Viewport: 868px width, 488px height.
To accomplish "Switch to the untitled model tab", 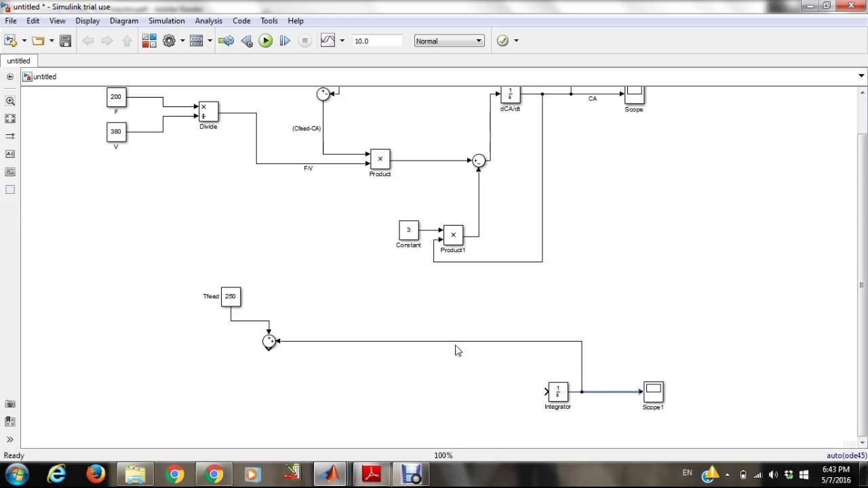I will pyautogui.click(x=18, y=60).
